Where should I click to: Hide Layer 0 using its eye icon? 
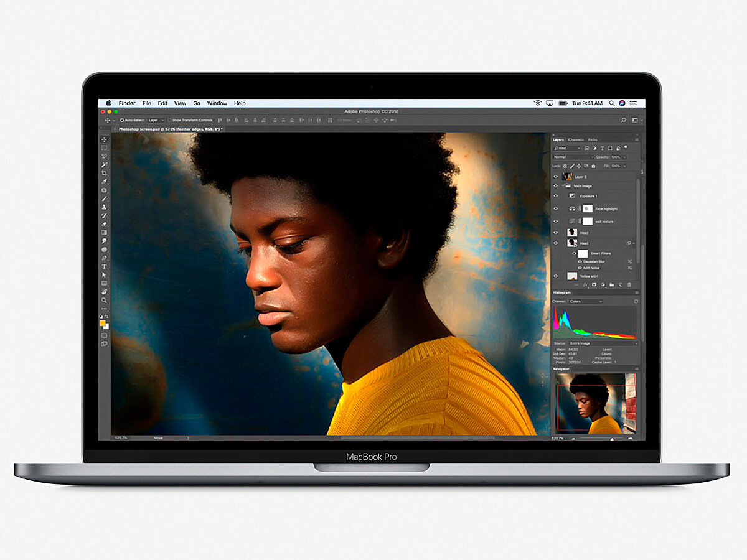point(555,177)
